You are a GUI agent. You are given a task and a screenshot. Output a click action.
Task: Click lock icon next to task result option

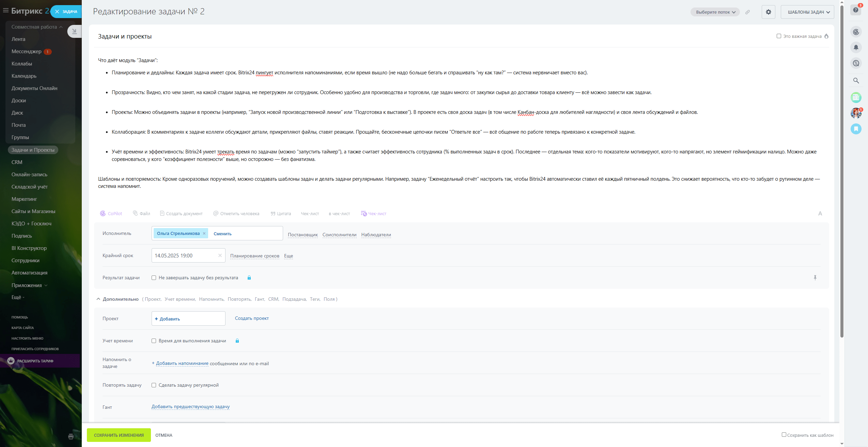(249, 278)
